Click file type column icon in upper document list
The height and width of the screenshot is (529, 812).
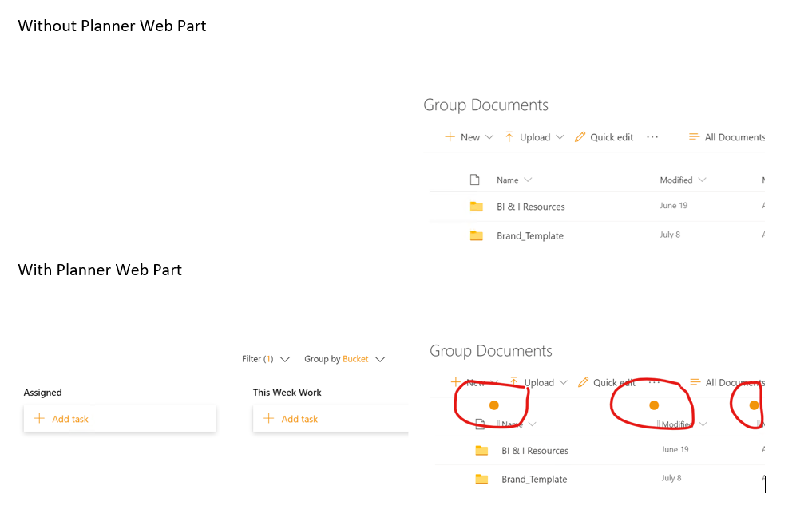coord(474,180)
